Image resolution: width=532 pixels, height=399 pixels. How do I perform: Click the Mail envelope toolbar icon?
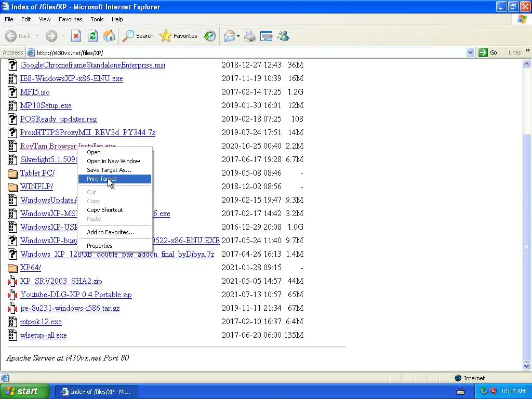(x=230, y=36)
